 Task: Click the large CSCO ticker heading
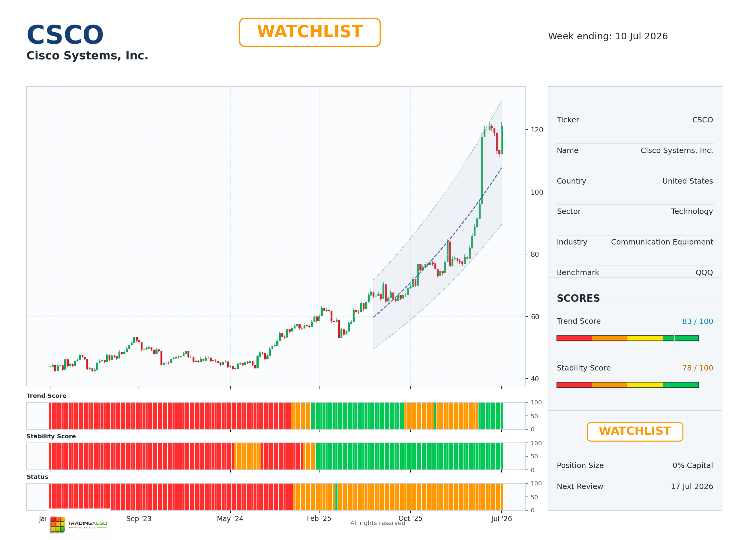pyautogui.click(x=65, y=35)
